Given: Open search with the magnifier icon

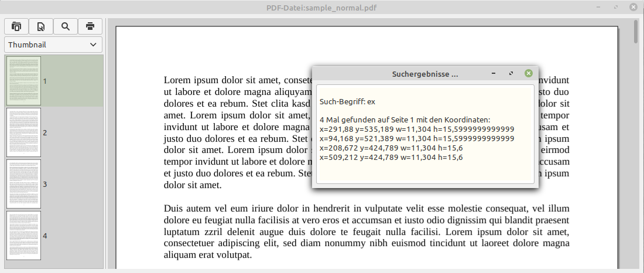Looking at the screenshot, I should (x=66, y=26).
